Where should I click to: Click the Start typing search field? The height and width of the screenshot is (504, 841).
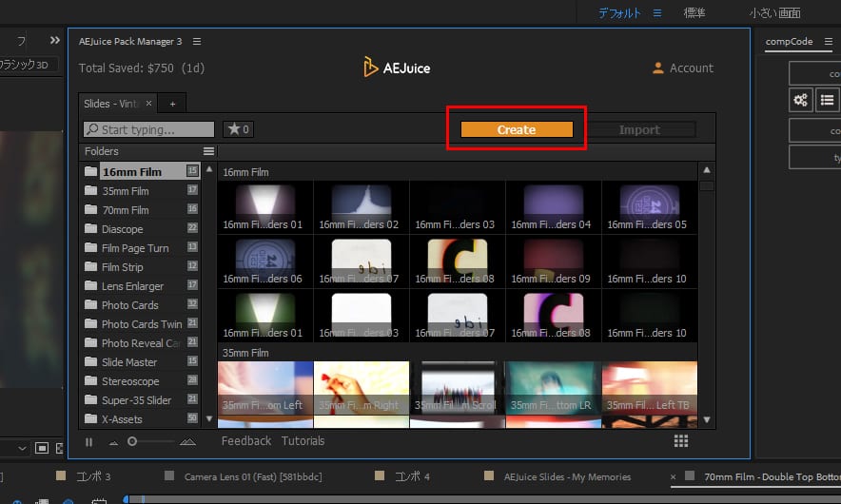tap(149, 129)
